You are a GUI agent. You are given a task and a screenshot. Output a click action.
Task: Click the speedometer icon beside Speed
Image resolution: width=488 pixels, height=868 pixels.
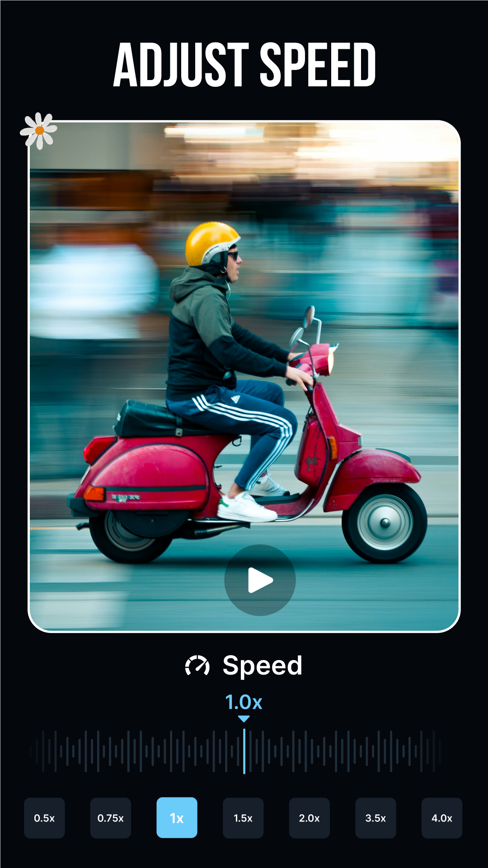pyautogui.click(x=197, y=666)
